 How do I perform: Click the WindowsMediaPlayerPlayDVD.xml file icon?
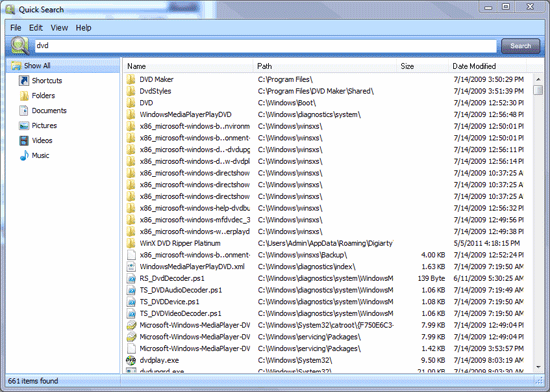pyautogui.click(x=131, y=266)
